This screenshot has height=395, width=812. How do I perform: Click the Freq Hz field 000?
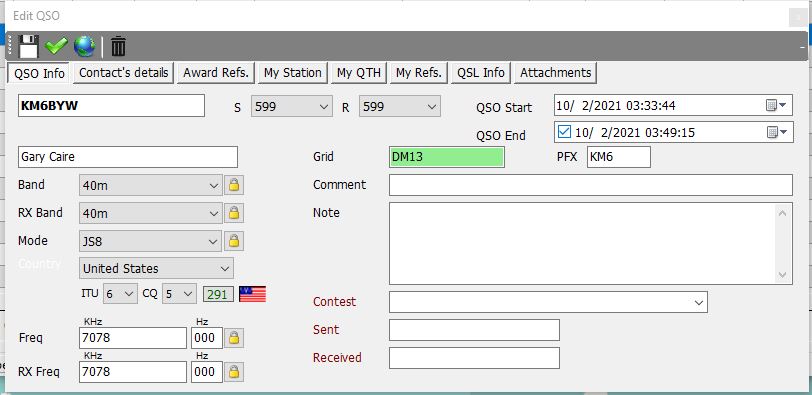(207, 338)
